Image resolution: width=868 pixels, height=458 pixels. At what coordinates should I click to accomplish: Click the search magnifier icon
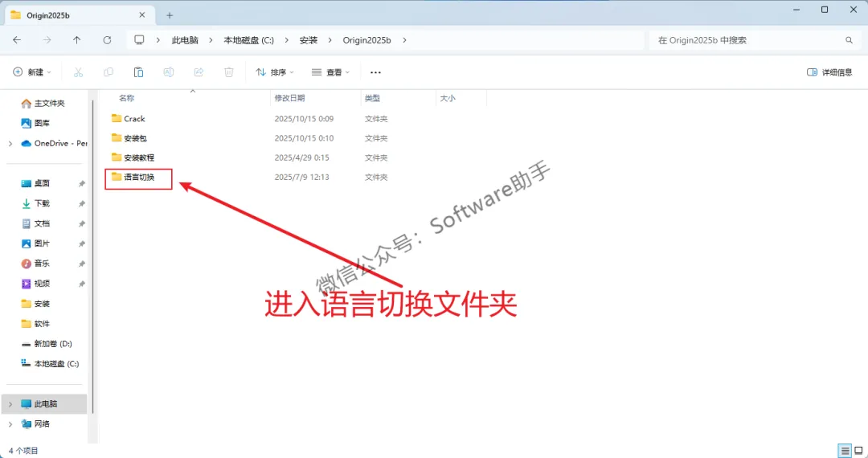coord(849,40)
